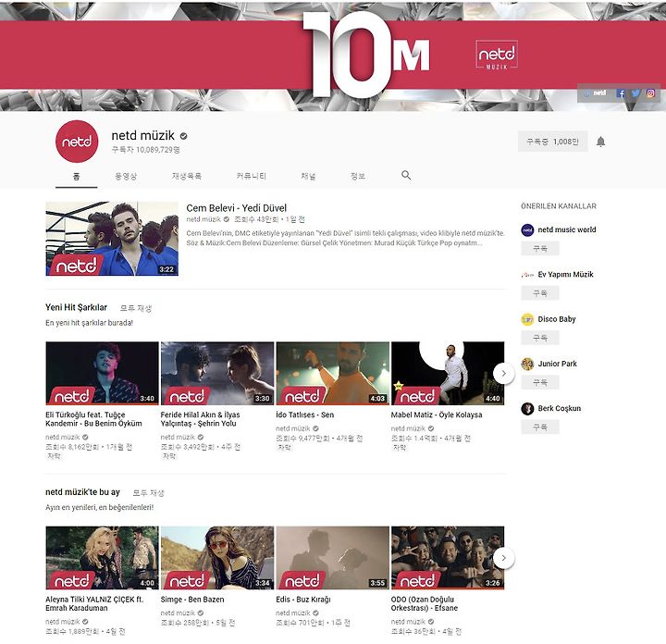Screen dimensions: 666x644
Task: Click the subscriber count 10,089,729 text
Action: pos(146,150)
